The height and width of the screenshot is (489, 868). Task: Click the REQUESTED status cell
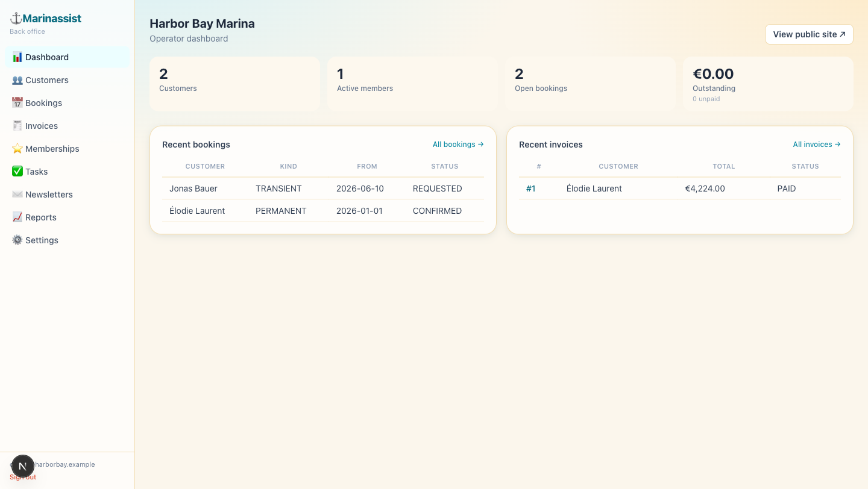tap(438, 188)
